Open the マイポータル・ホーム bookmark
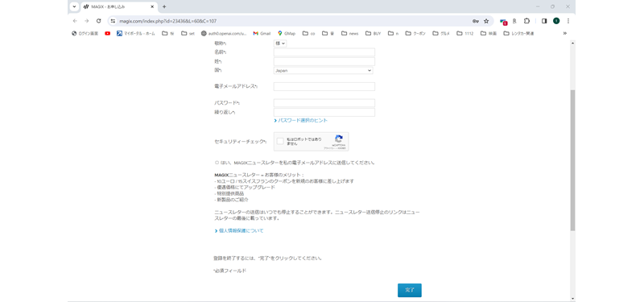This screenshot has width=644, height=302. pyautogui.click(x=136, y=34)
